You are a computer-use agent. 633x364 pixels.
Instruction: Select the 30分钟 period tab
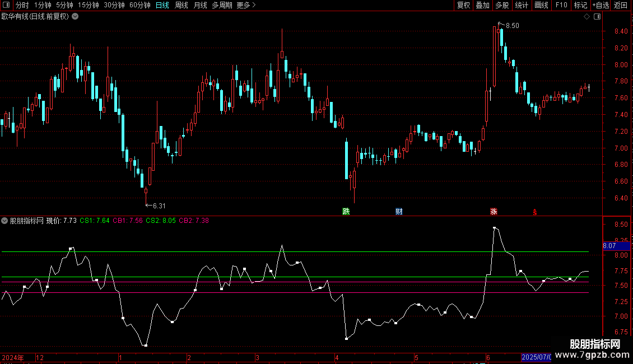click(x=114, y=5)
